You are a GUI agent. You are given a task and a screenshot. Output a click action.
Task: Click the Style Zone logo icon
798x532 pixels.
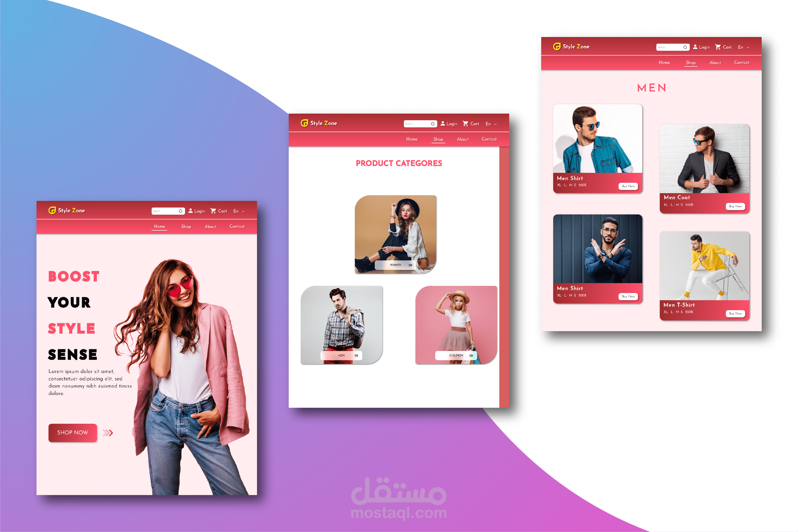(x=52, y=211)
